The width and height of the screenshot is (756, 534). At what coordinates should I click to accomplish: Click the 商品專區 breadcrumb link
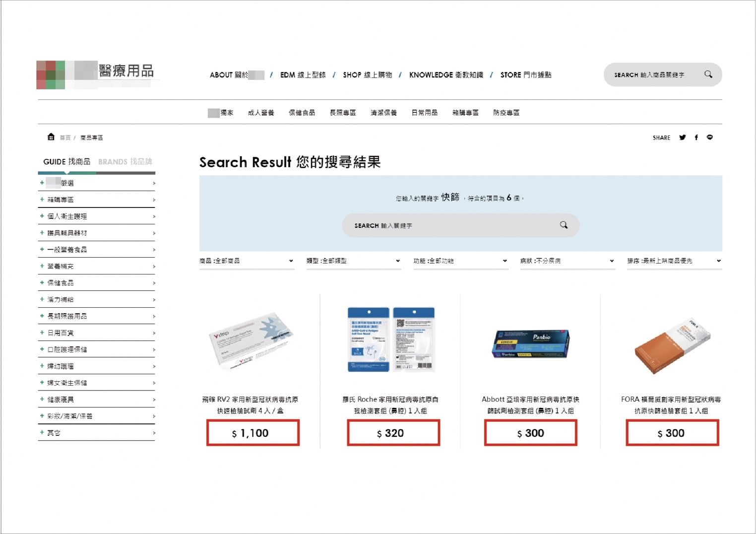[x=92, y=137]
